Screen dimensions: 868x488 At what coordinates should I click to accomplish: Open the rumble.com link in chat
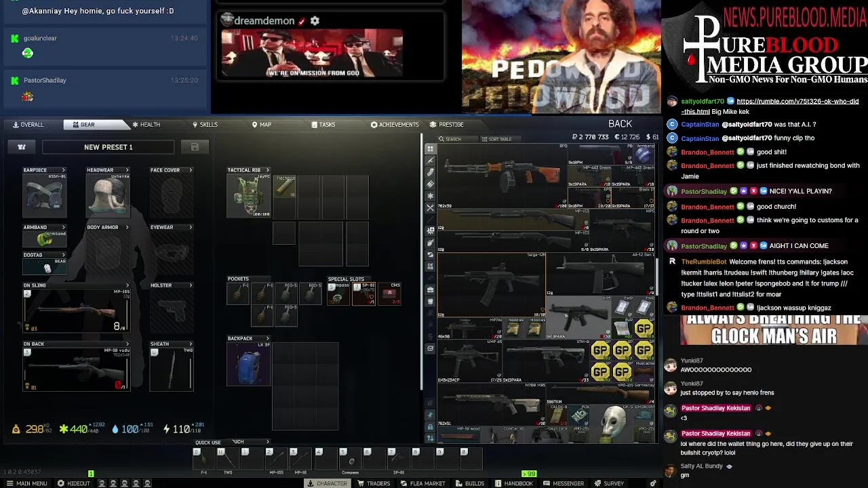point(770,106)
